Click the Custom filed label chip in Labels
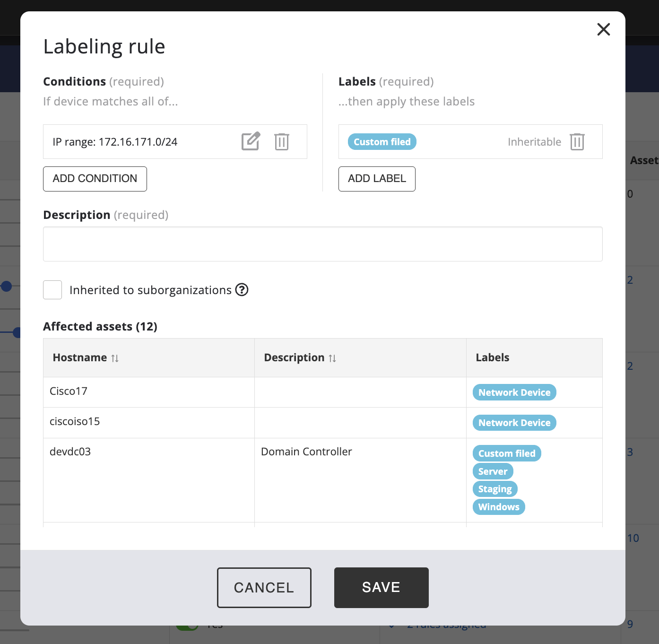This screenshot has height=644, width=659. pos(382,142)
